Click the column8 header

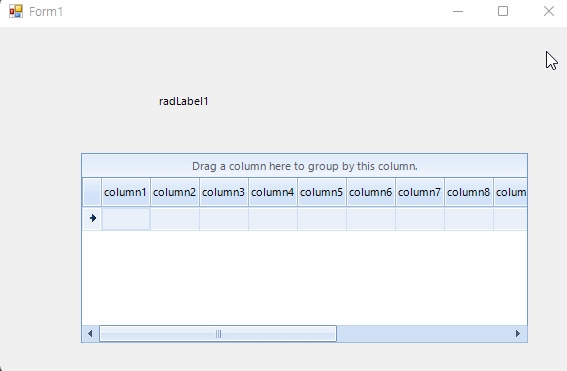[x=469, y=192]
